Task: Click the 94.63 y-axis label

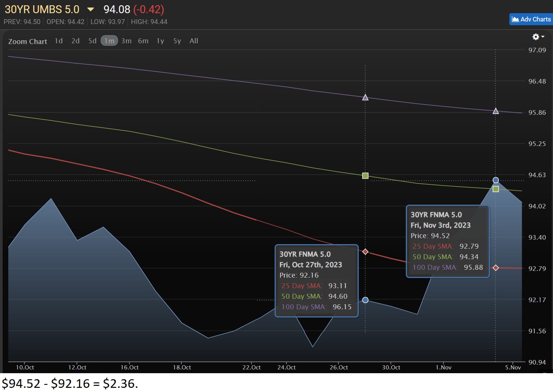Action: point(537,175)
